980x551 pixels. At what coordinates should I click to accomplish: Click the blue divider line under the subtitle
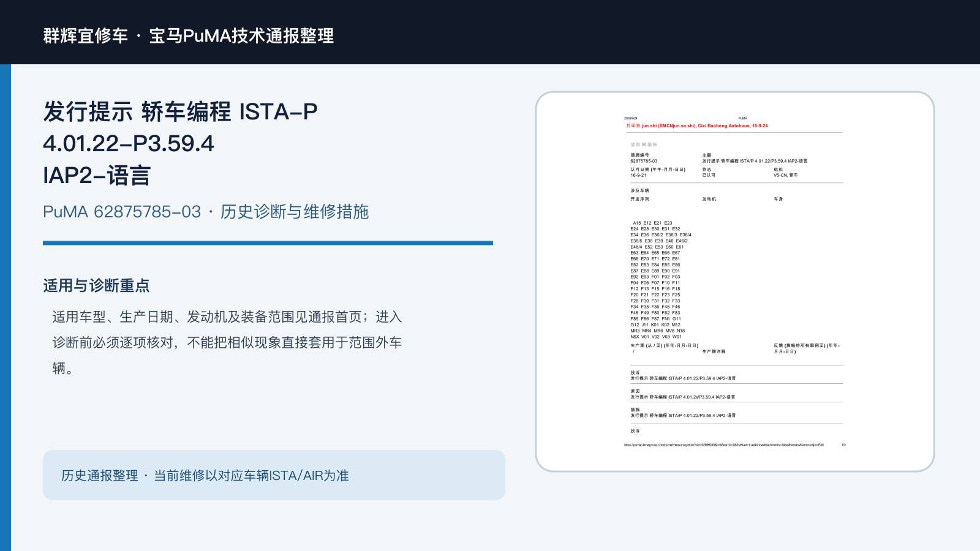268,243
